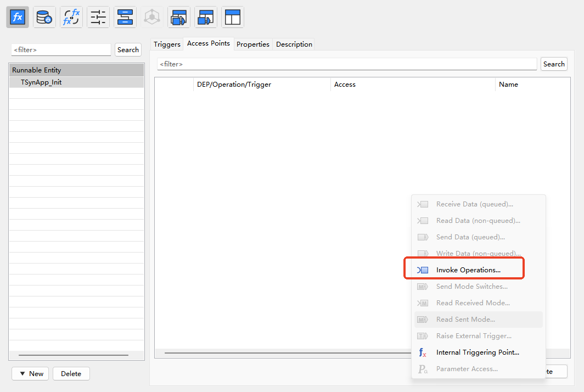Open the database view toolbar icon
584x392 pixels.
pos(44,17)
